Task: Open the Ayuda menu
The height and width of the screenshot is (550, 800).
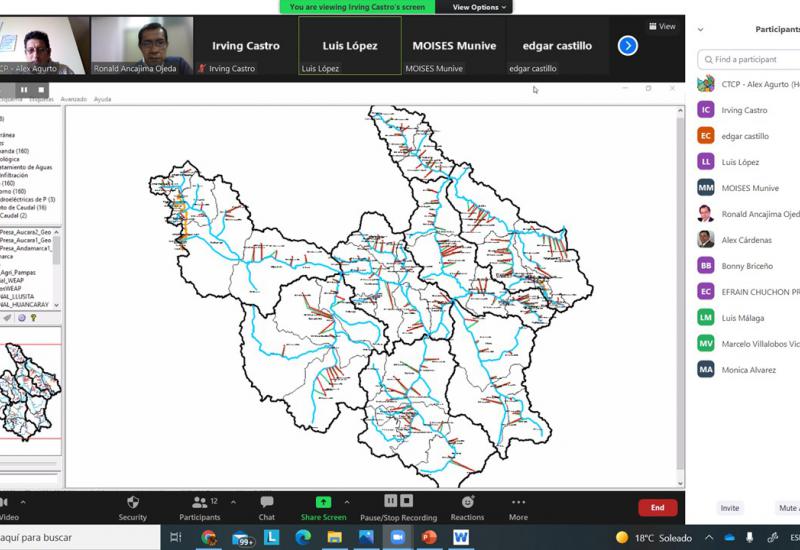Action: (x=102, y=99)
